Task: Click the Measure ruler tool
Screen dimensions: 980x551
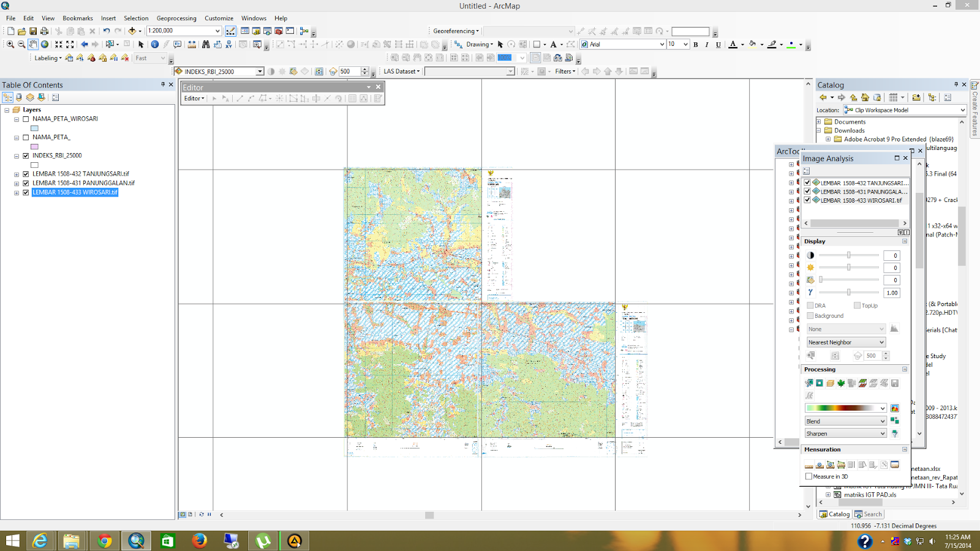Action: tap(192, 44)
